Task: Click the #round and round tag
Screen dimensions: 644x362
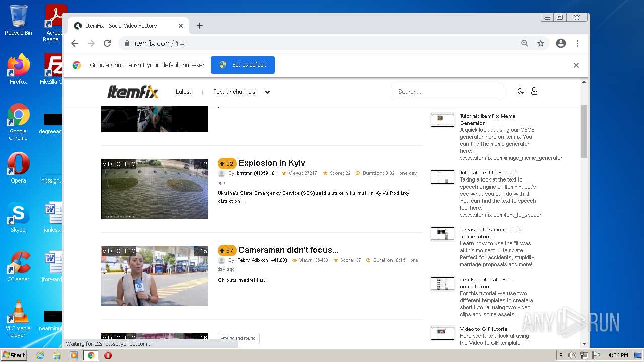Action: tap(238, 338)
